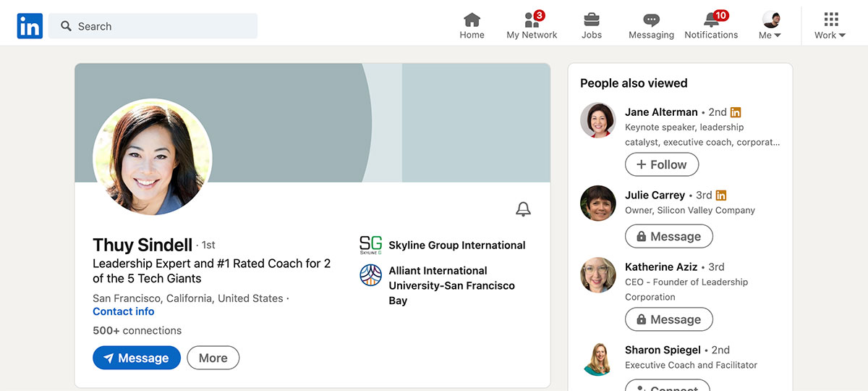Click Jane Alterman's keynote speaker description
Image resolution: width=868 pixels, height=391 pixels.
click(x=702, y=135)
